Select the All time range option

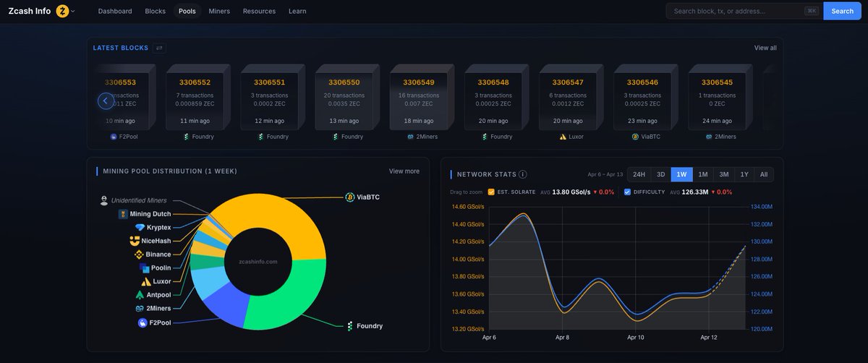pos(764,174)
